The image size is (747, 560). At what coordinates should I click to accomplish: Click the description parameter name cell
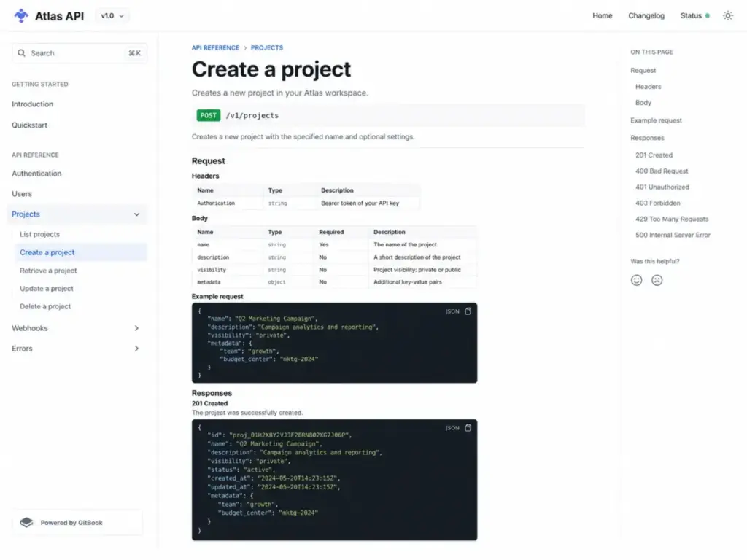213,257
